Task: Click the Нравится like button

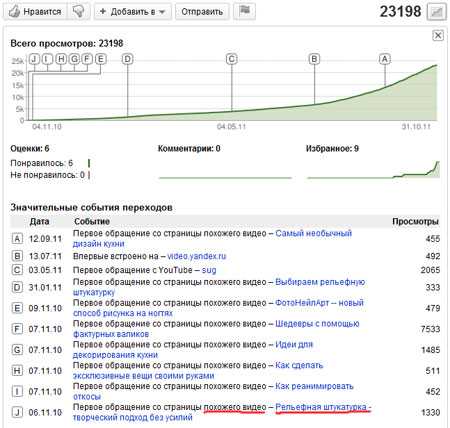Action: 35,12
